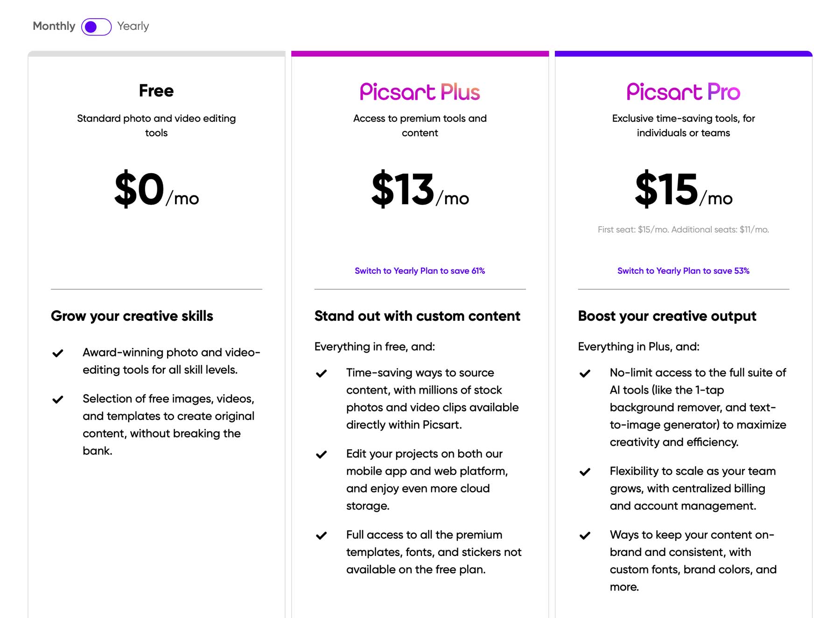Select the Yearly label next to the toggle

pos(133,26)
